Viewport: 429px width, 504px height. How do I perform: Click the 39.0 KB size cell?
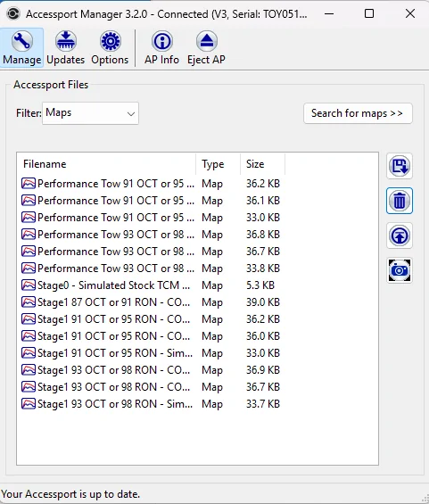pyautogui.click(x=263, y=302)
